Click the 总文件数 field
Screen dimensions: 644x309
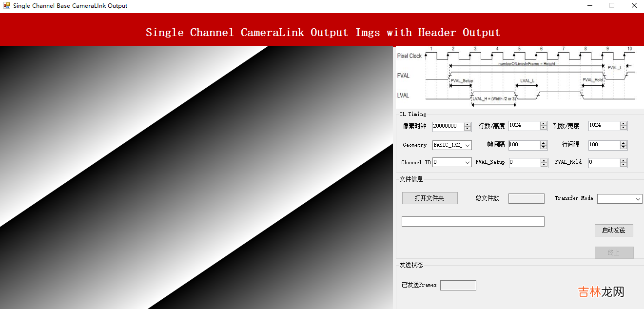pos(526,198)
